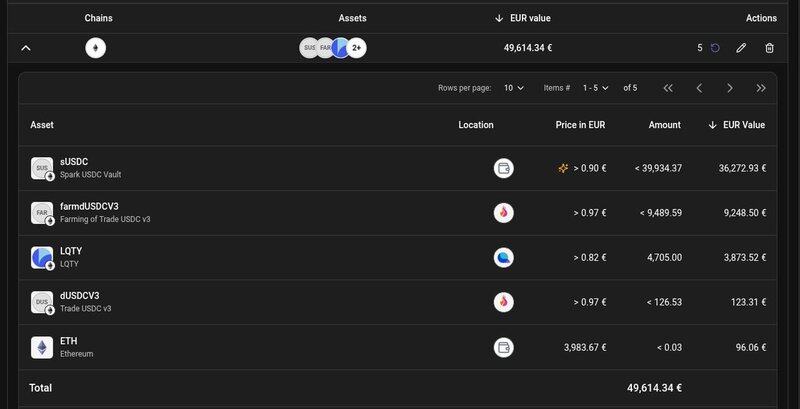The height and width of the screenshot is (409, 800).
Task: Click the Ethereum chain icon
Action: tap(95, 48)
